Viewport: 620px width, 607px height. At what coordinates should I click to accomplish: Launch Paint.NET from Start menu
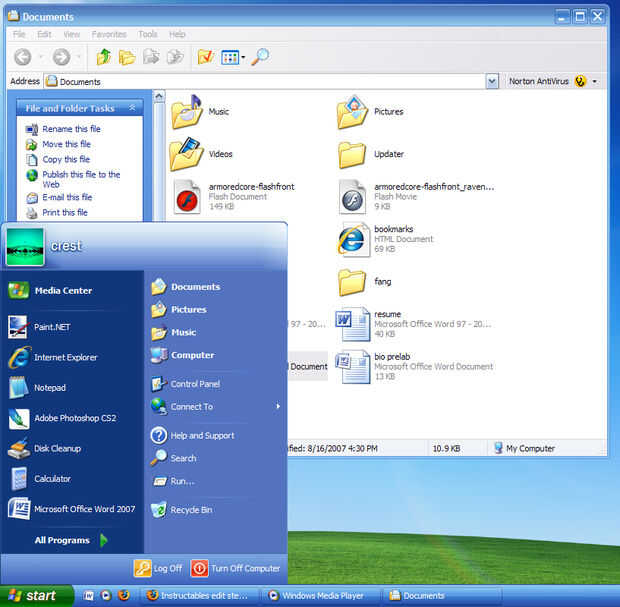point(40,327)
